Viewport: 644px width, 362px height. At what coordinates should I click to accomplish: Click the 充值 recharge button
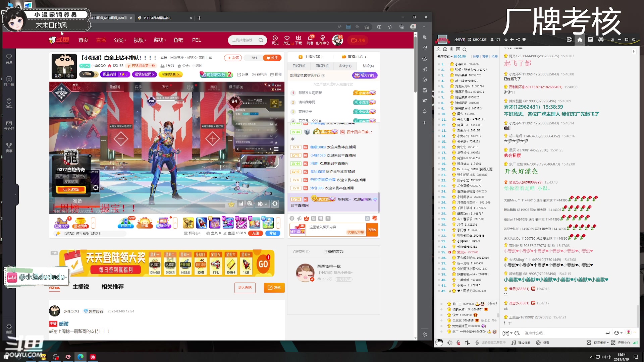coord(256,233)
